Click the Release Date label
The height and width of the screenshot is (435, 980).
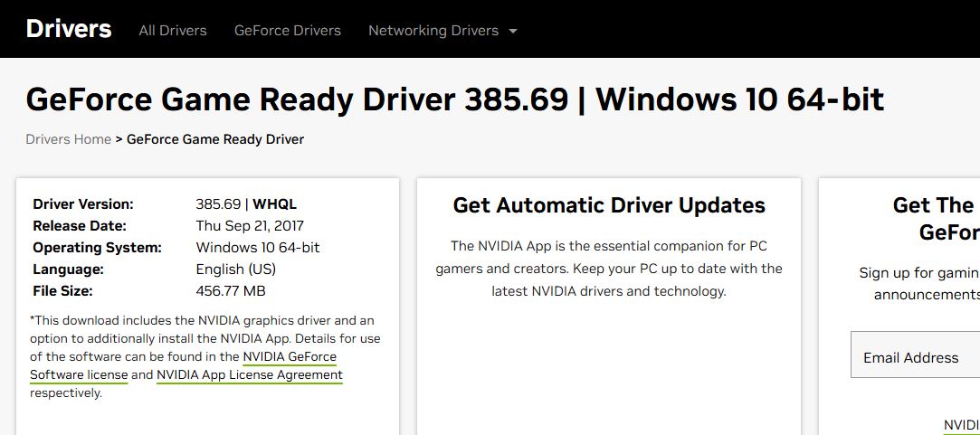pyautogui.click(x=80, y=225)
